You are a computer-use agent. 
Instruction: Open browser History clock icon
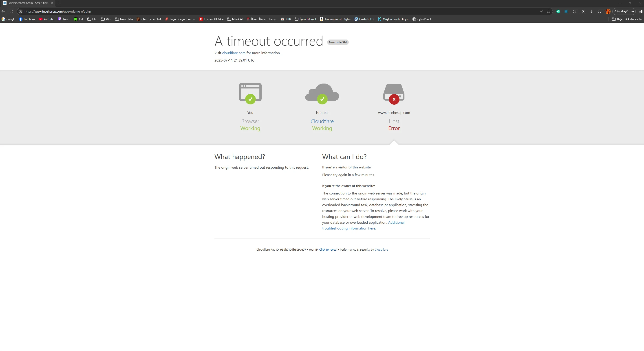tap(584, 11)
